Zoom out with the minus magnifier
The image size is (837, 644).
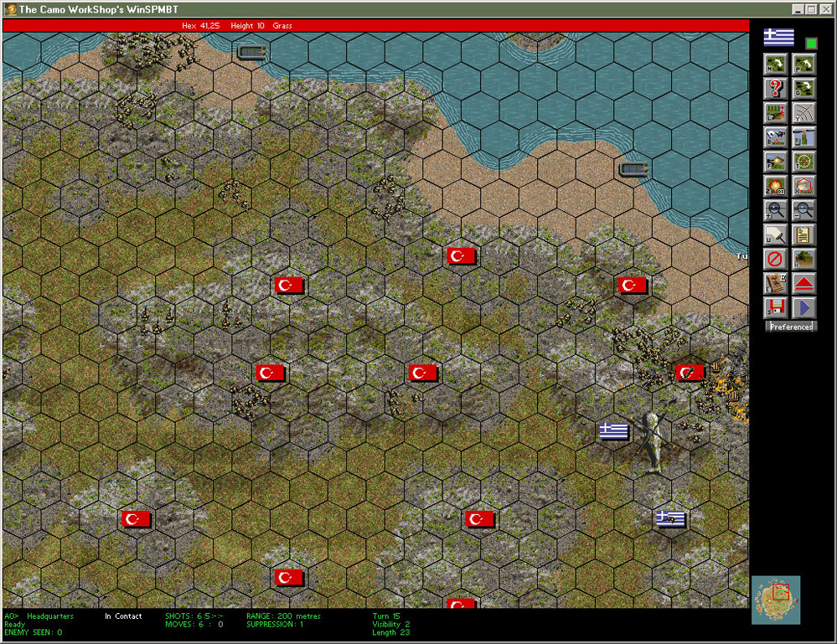(803, 210)
